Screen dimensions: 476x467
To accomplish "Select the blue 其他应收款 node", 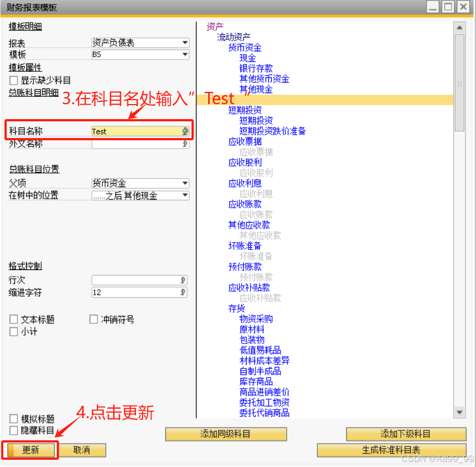I will [x=249, y=225].
